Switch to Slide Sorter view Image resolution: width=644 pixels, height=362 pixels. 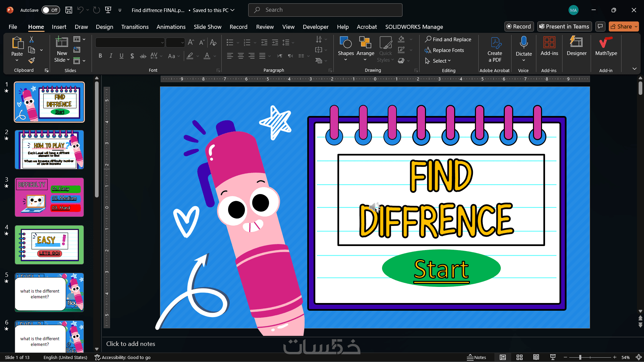520,357
